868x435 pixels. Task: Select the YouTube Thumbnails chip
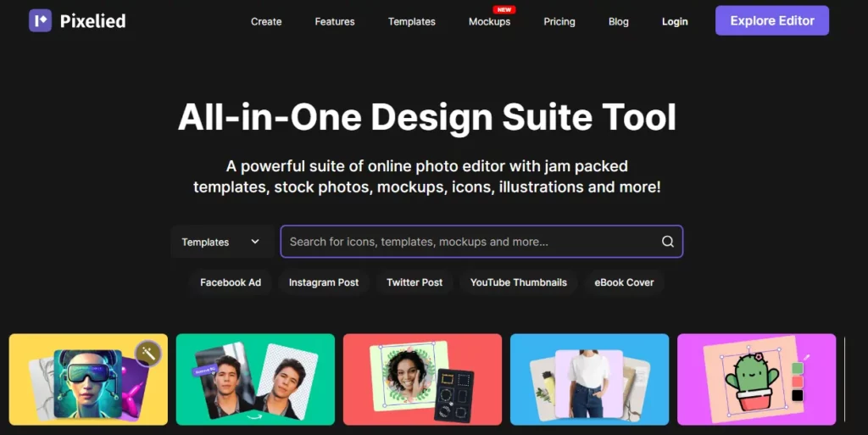pos(519,282)
